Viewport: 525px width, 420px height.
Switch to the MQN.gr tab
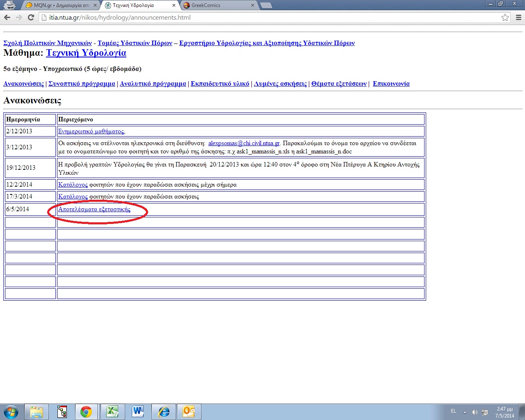(62, 5)
